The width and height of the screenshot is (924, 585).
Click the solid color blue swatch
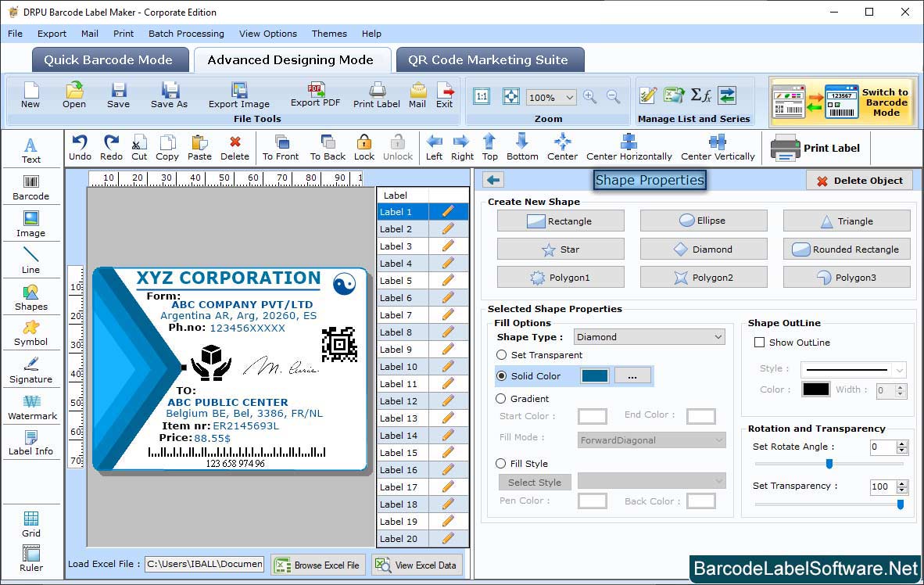(595, 376)
